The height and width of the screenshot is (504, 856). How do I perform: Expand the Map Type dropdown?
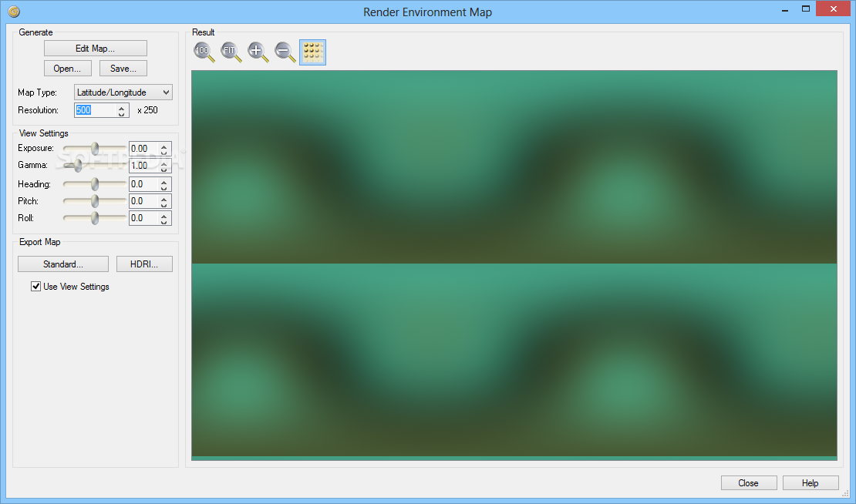tap(123, 92)
